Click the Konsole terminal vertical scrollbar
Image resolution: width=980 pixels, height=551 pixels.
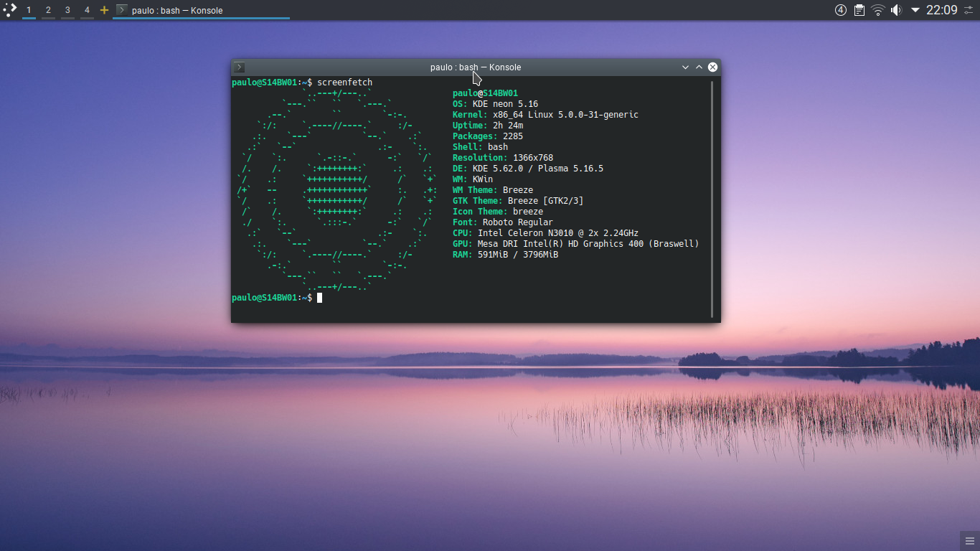tap(712, 199)
